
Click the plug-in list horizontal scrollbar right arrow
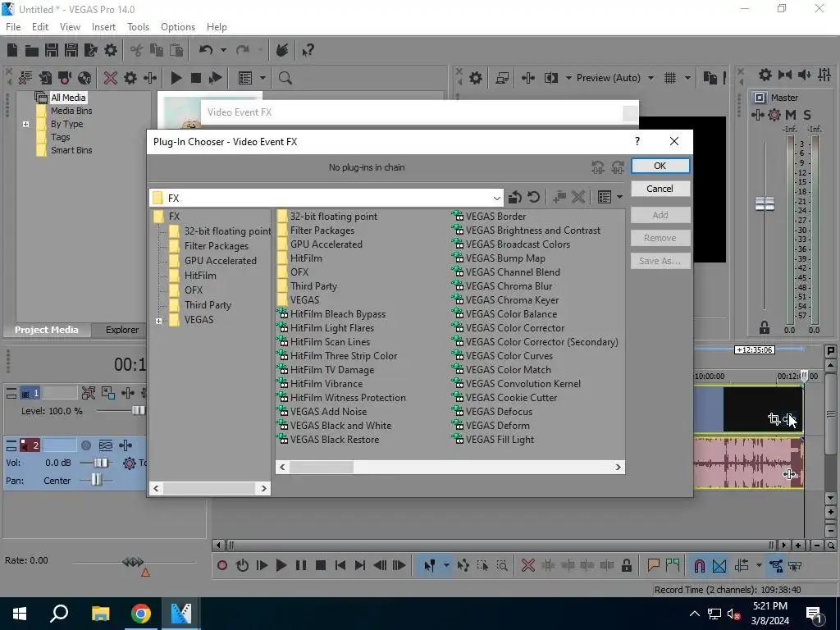(618, 467)
